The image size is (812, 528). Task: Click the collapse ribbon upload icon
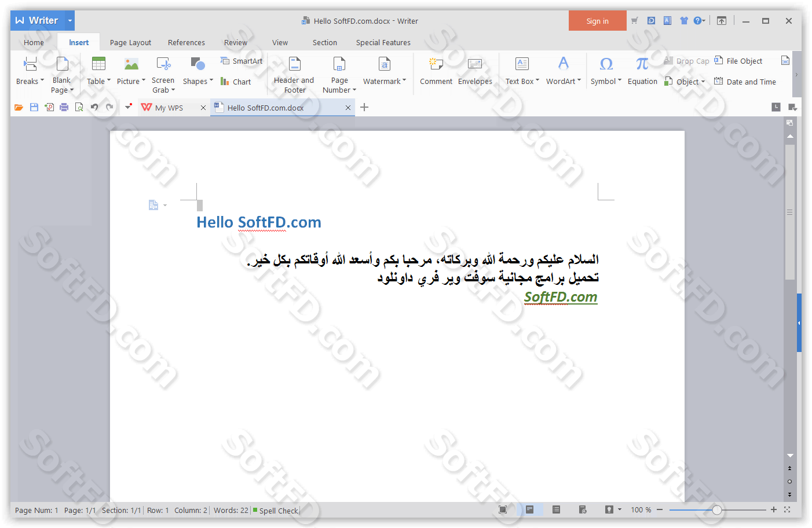click(722, 20)
